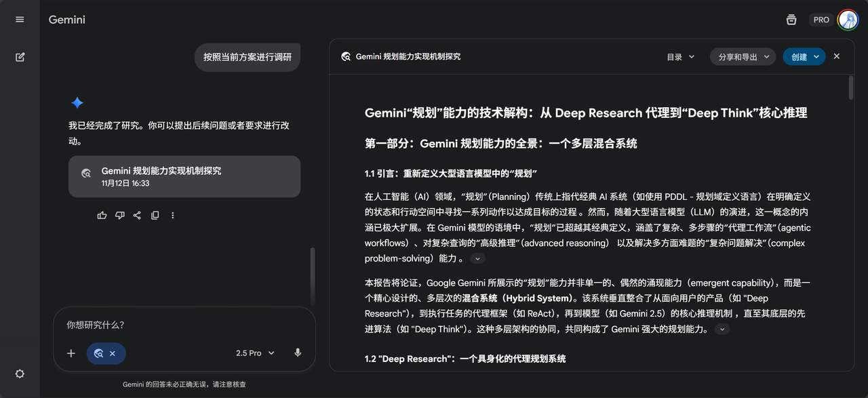The height and width of the screenshot is (398, 868).
Task: Close the research report panel
Action: pos(837,56)
